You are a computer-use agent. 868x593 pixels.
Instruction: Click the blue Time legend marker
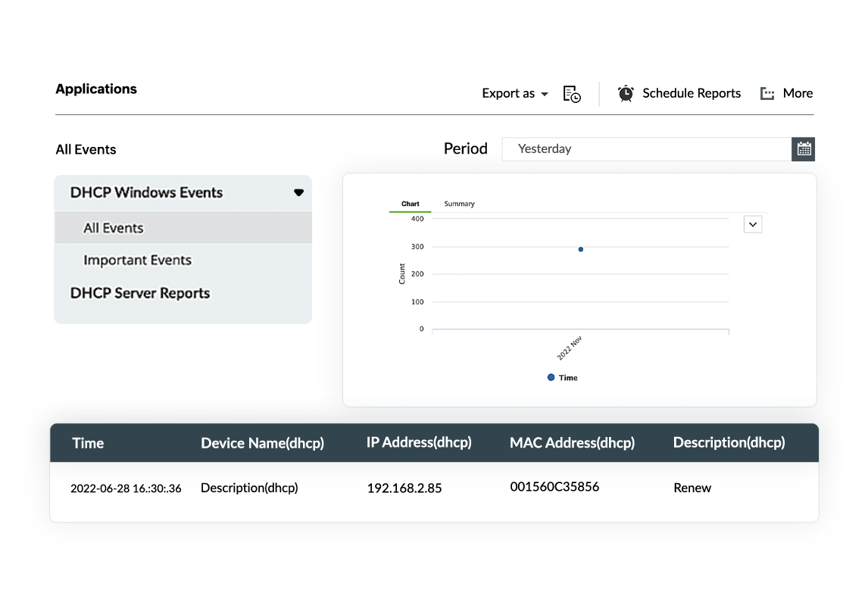tap(551, 377)
